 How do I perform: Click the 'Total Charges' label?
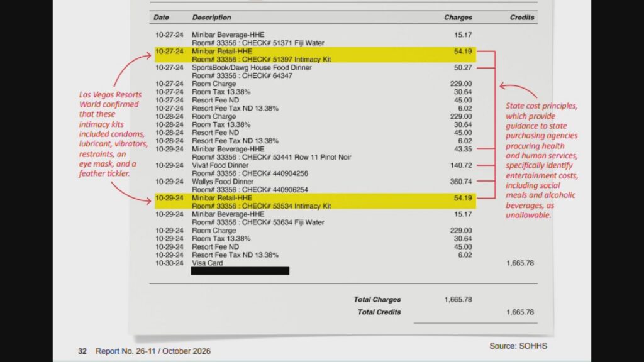point(377,300)
